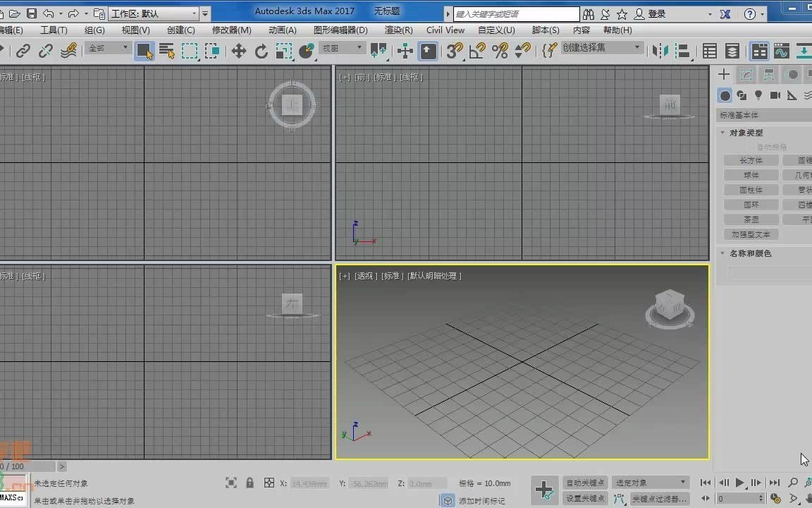
Task: Switch command panel to Cameras creation
Action: click(x=776, y=95)
